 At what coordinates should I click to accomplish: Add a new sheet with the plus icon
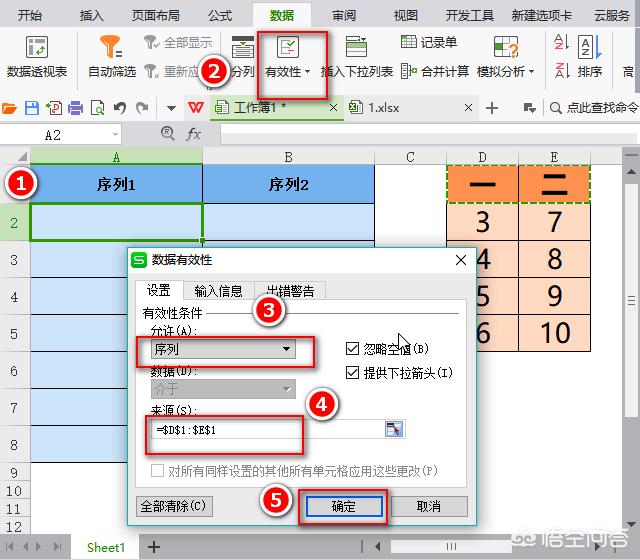click(153, 547)
